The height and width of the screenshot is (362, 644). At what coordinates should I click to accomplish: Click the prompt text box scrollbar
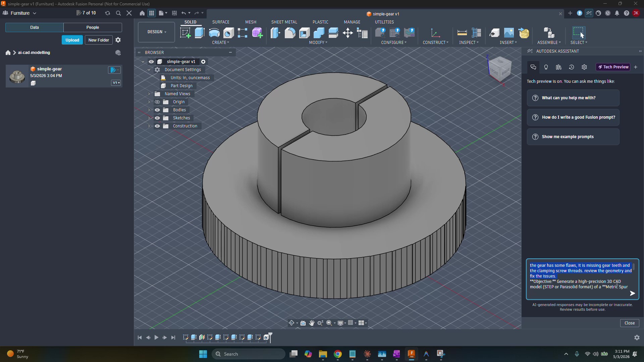coord(634,267)
